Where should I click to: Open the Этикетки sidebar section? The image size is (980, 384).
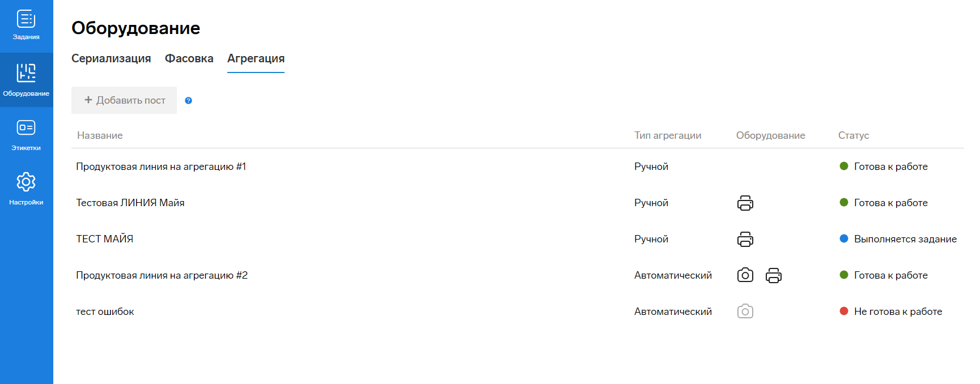point(26,134)
